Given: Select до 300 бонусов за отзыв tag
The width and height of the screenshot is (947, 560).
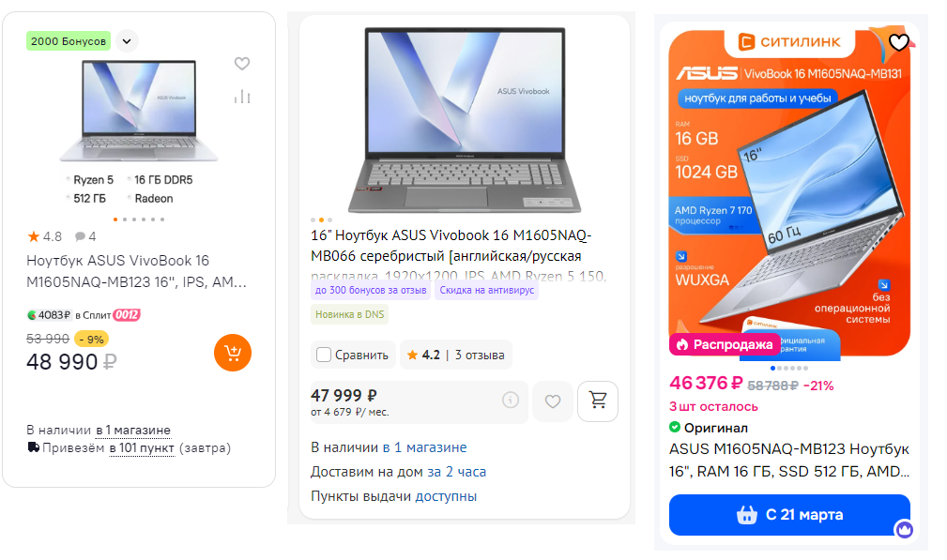Looking at the screenshot, I should [371, 290].
